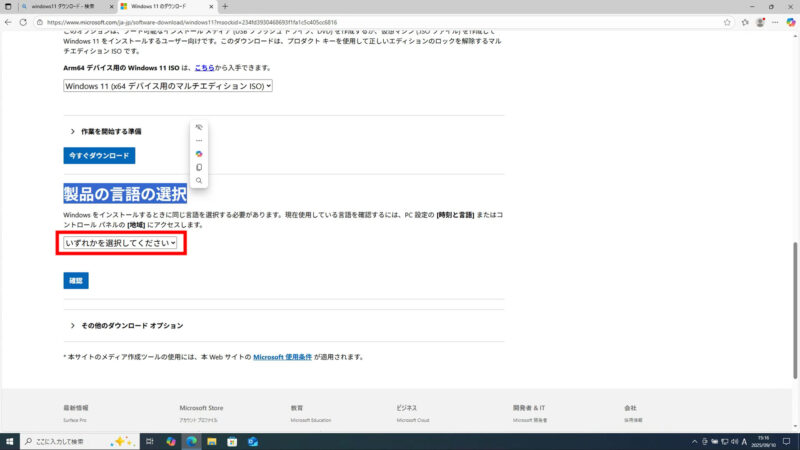Click the copy icon in the selection mini menu
The image size is (800, 450).
[200, 167]
